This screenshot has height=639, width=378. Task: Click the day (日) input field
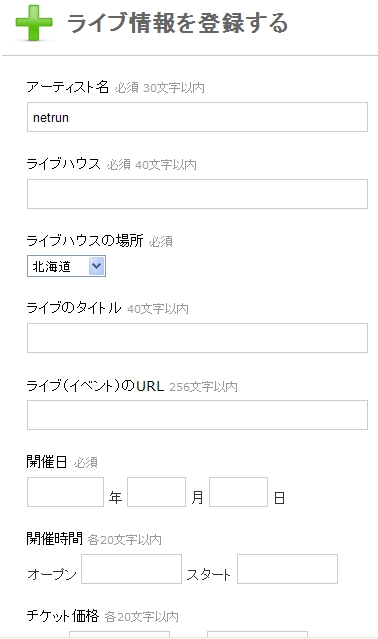click(x=238, y=492)
